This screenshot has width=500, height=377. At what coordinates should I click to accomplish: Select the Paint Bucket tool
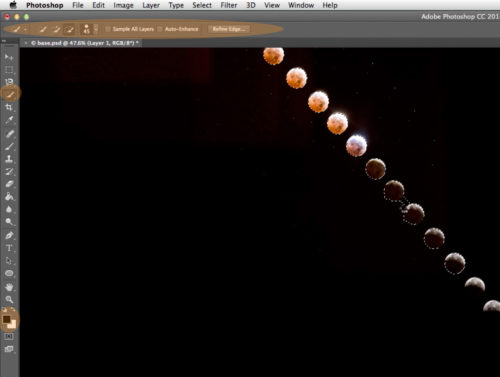click(9, 197)
